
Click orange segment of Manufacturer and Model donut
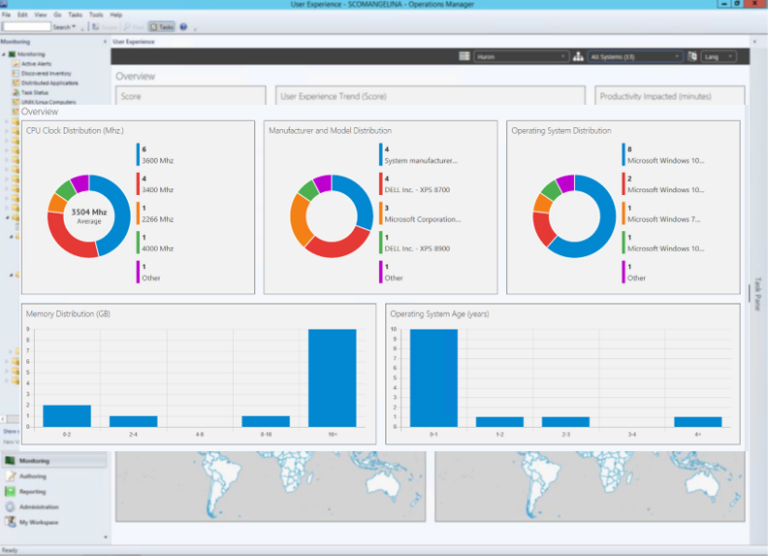tap(300, 219)
